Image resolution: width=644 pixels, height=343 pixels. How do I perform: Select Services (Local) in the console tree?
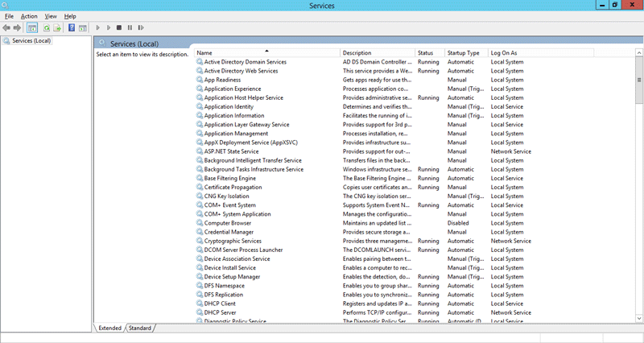(x=27, y=41)
